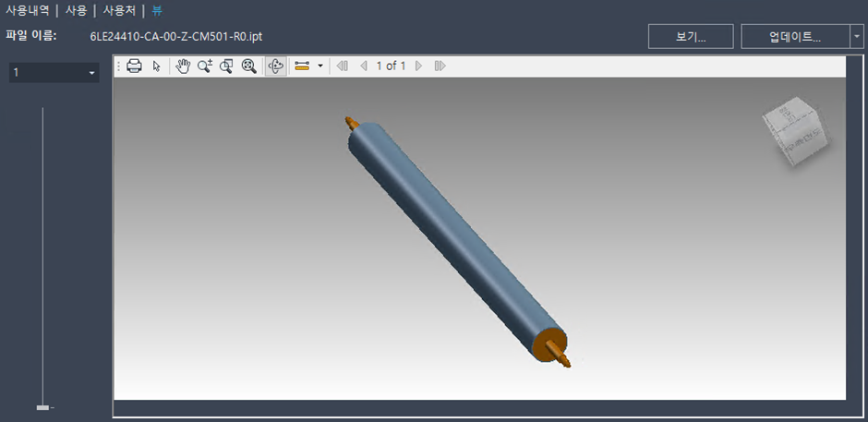Open the version number dropdown showing 1
This screenshot has width=868, height=422.
pyautogui.click(x=54, y=73)
